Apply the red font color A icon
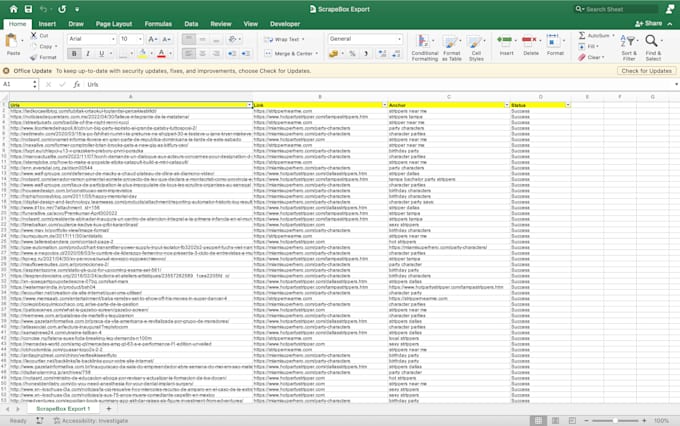The width and height of the screenshot is (680, 426). [x=161, y=53]
